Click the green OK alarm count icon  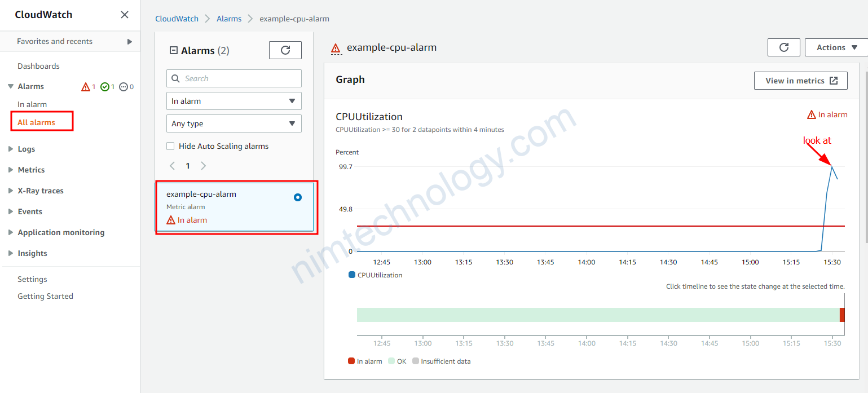click(105, 86)
